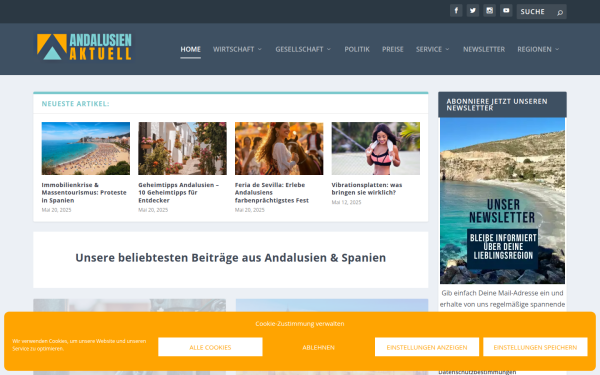Click the Unser Newsletter banner image
The width and height of the screenshot is (600, 375).
pyautogui.click(x=502, y=201)
